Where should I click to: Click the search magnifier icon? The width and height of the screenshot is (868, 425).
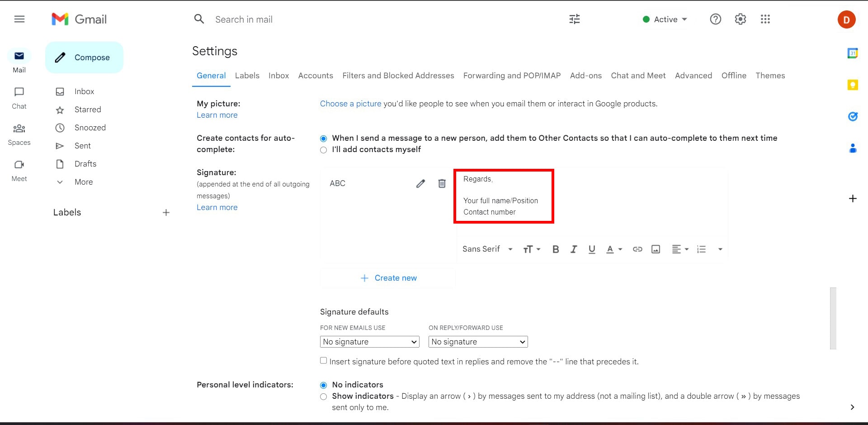point(199,19)
